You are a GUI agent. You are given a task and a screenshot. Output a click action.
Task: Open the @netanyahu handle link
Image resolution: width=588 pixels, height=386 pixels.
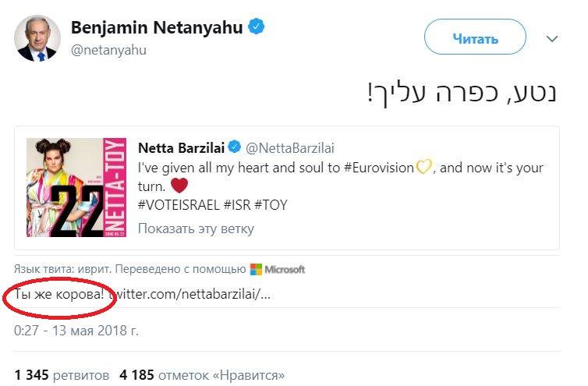point(108,50)
